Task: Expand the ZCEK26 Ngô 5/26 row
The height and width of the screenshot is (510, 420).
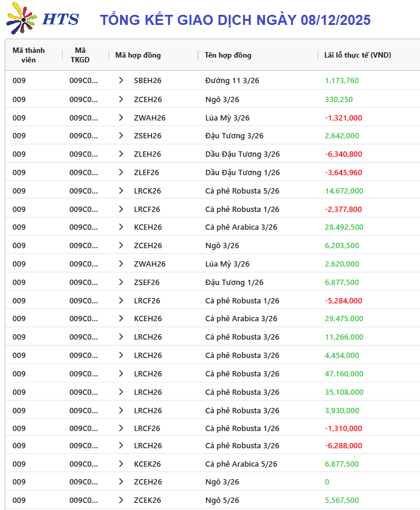Action: [121, 500]
